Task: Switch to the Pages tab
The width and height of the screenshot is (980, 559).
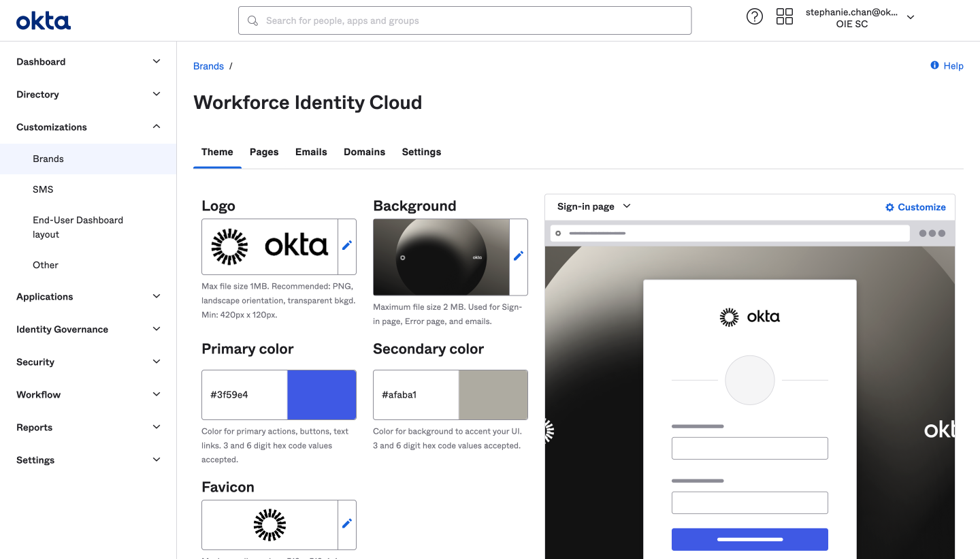Action: 264,152
